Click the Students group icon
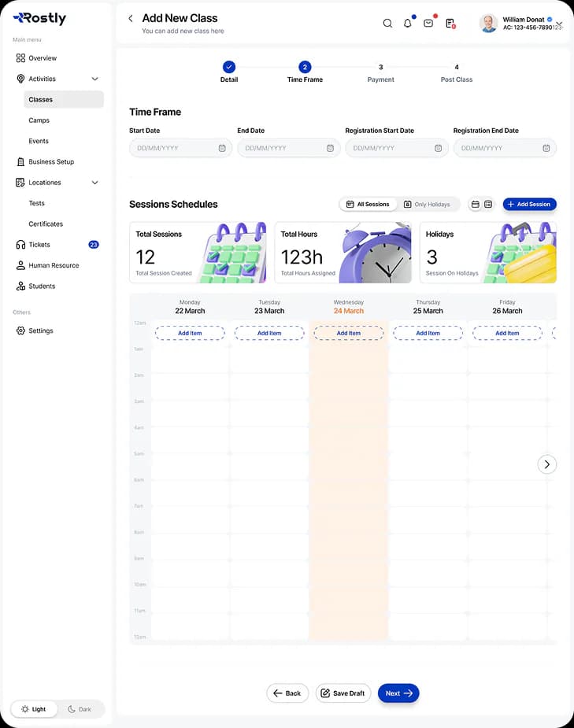Image resolution: width=574 pixels, height=728 pixels. tap(20, 286)
